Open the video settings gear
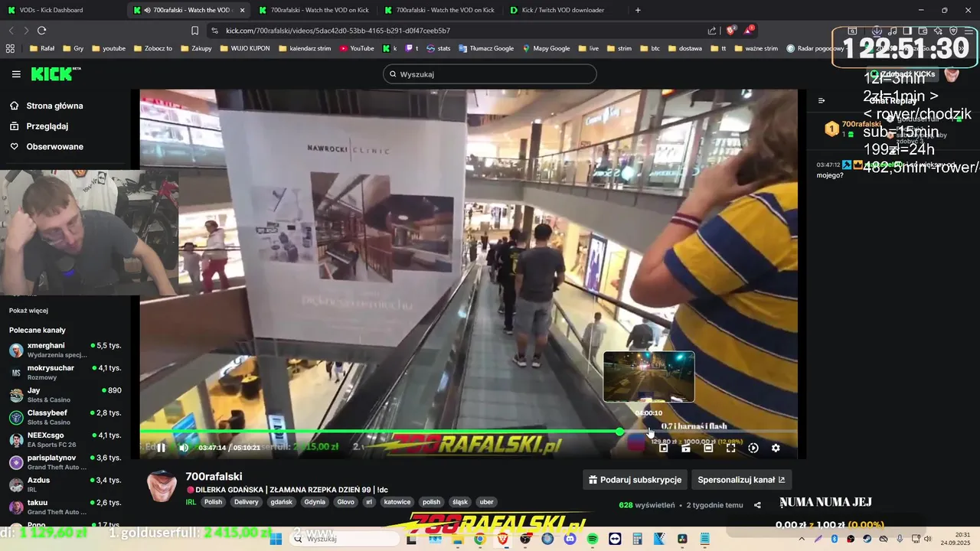The height and width of the screenshot is (551, 980). [776, 448]
